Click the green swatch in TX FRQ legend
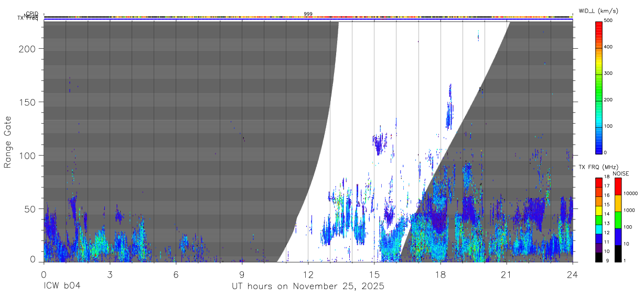The height and width of the screenshot is (297, 644). (599, 221)
